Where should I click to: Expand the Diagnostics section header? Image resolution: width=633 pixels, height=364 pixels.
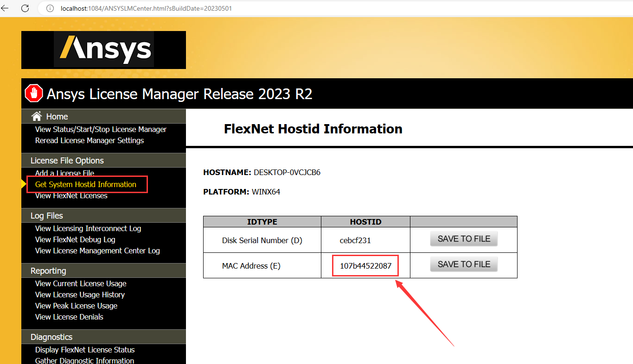51,337
